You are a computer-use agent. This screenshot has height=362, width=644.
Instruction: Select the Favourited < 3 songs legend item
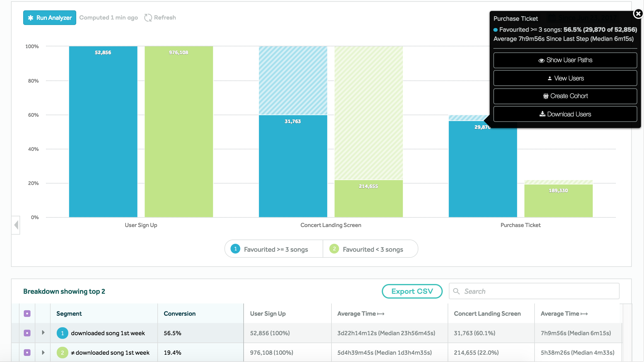click(373, 250)
